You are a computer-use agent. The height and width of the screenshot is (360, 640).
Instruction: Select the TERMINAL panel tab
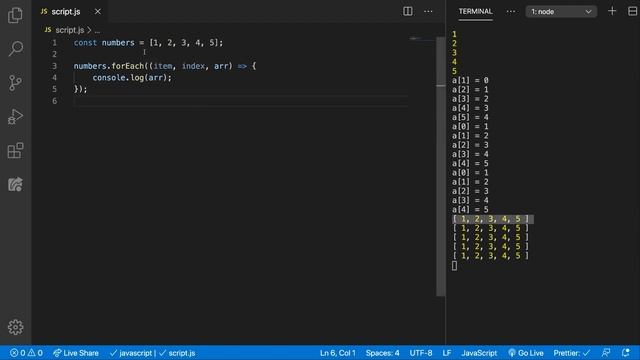coord(476,11)
